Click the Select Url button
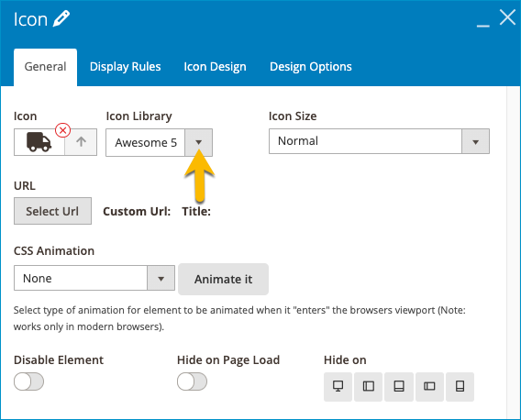 (x=52, y=211)
